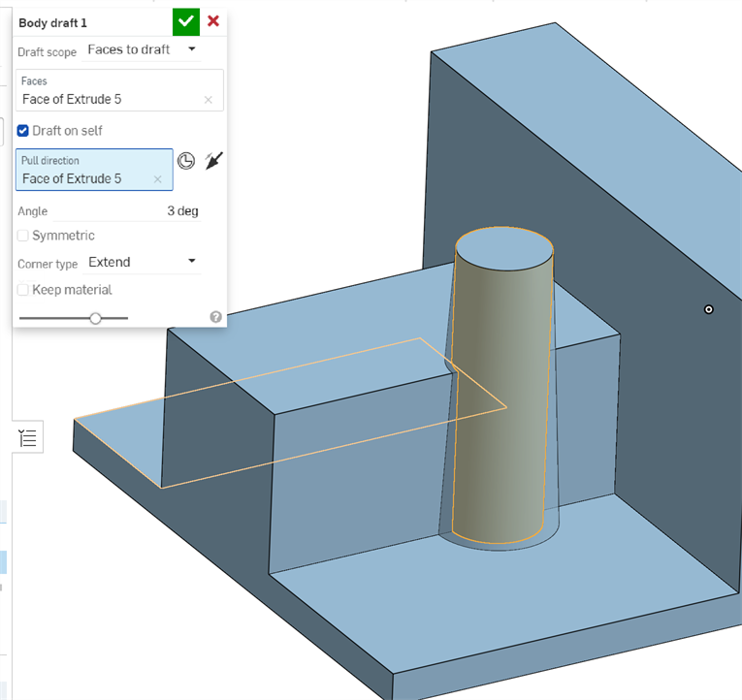Clear the Faces selection with its x
Screen dimensions: 742x700
click(x=208, y=100)
